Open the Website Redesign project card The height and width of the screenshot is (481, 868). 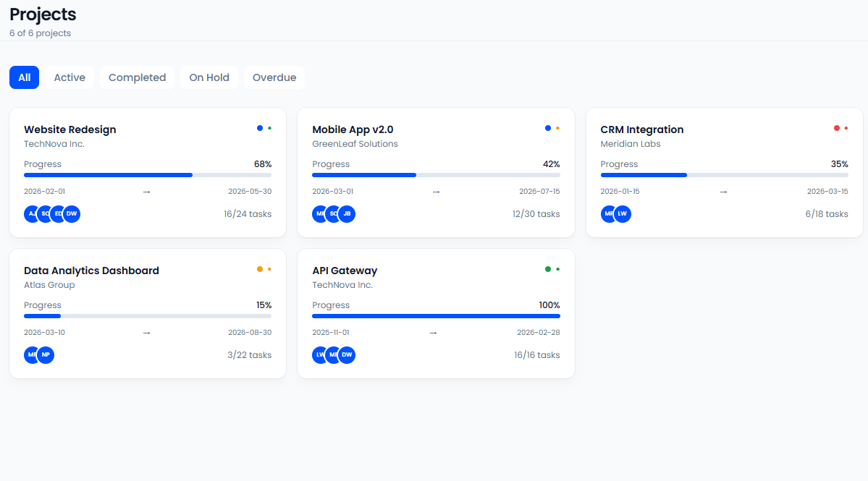[147, 172]
